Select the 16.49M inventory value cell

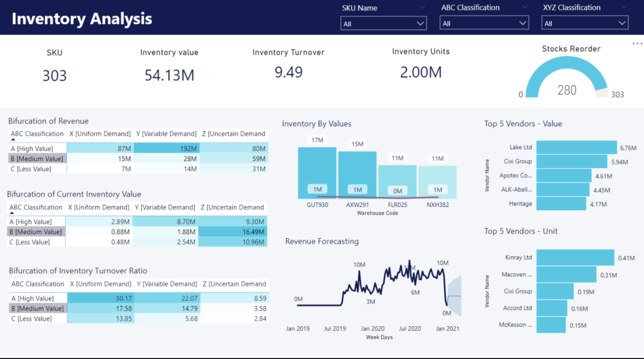(233, 232)
